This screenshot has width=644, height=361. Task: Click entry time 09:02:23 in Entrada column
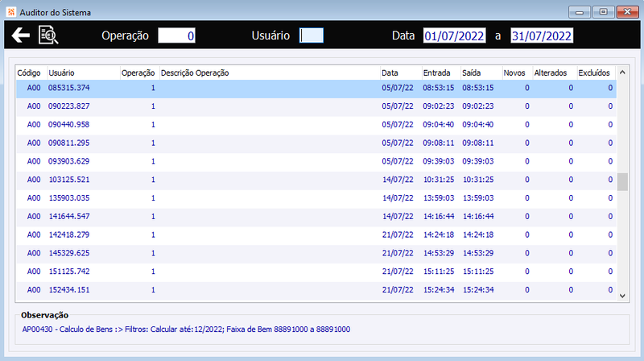tap(439, 106)
